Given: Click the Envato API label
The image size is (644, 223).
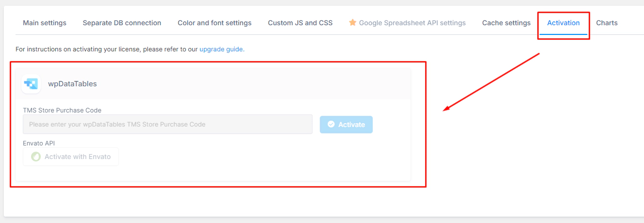Looking at the screenshot, I should tap(39, 143).
